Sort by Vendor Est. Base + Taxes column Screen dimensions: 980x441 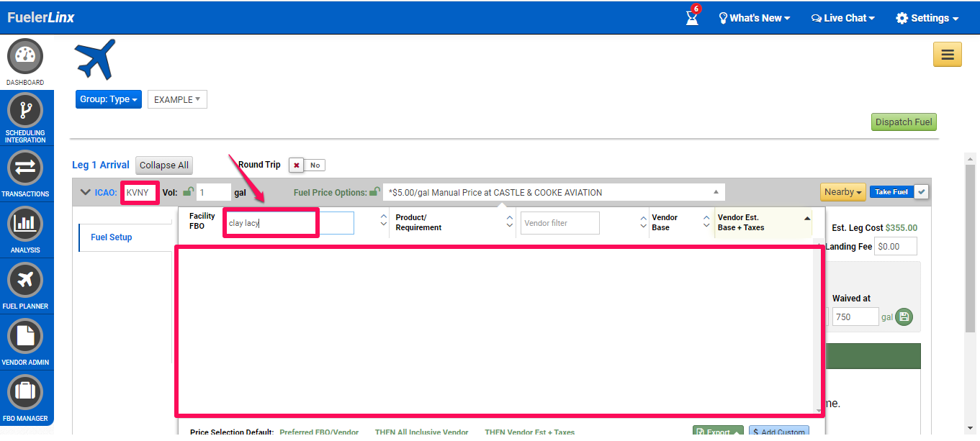point(763,222)
